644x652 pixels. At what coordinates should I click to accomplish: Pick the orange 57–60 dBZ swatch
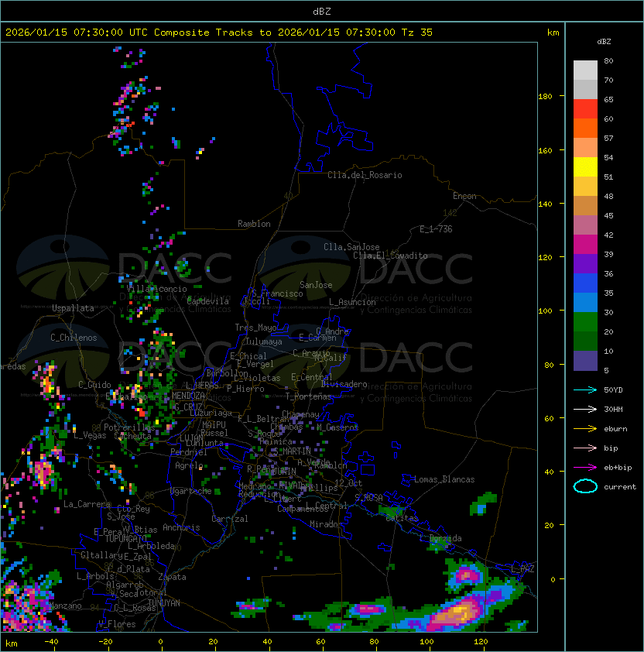pyautogui.click(x=585, y=128)
